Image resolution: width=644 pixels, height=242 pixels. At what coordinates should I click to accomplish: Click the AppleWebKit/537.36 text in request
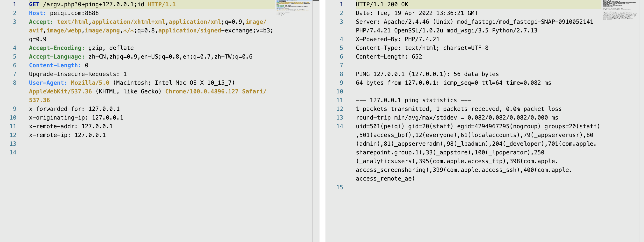[x=60, y=91]
